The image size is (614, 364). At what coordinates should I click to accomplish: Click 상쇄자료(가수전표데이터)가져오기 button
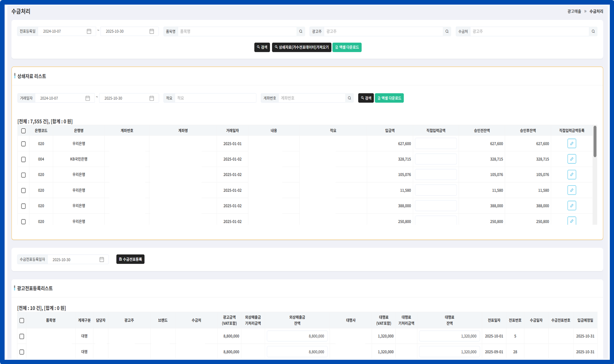pyautogui.click(x=301, y=47)
